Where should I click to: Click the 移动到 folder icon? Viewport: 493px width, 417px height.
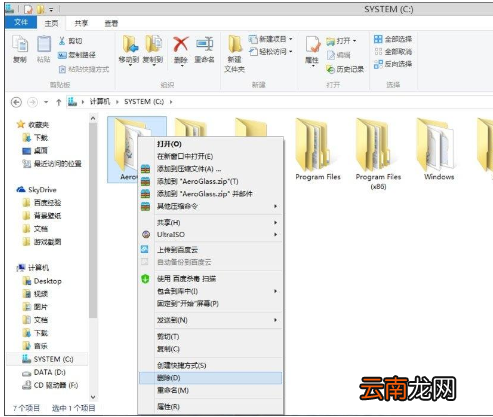point(130,44)
